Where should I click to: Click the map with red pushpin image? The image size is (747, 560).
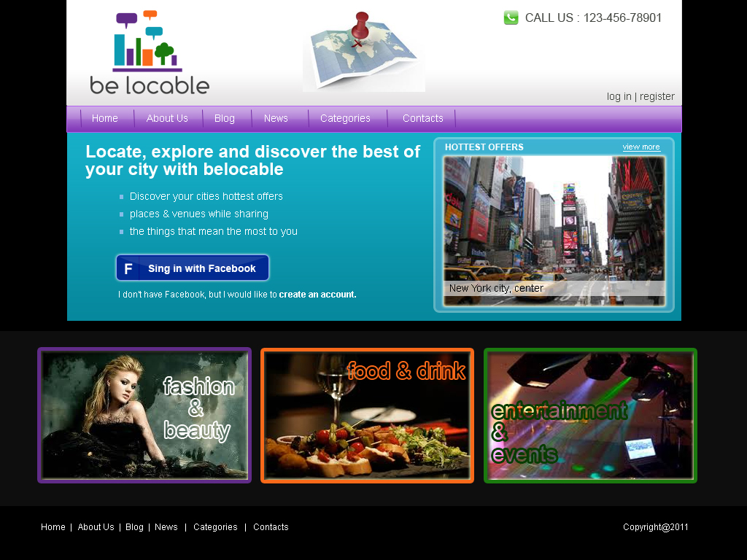click(x=363, y=52)
